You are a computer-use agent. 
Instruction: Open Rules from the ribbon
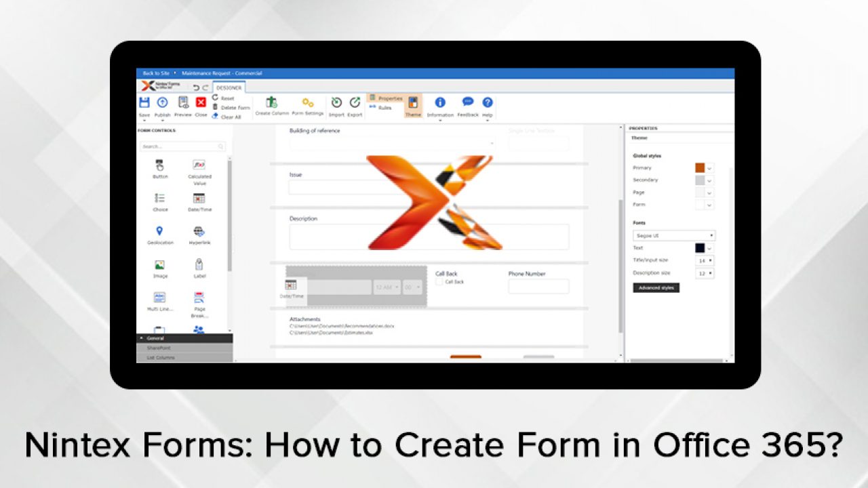(x=380, y=107)
